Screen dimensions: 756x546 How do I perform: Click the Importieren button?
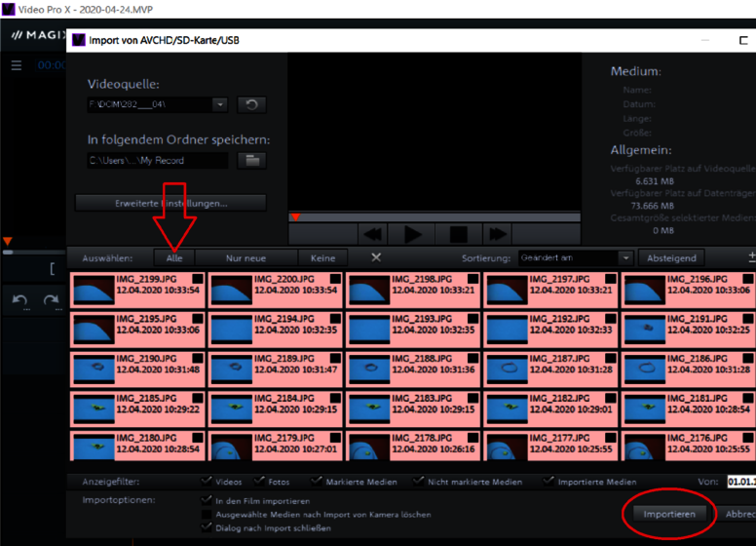669,514
